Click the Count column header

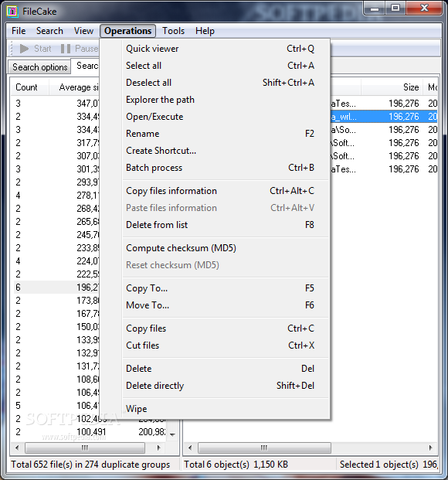click(30, 87)
